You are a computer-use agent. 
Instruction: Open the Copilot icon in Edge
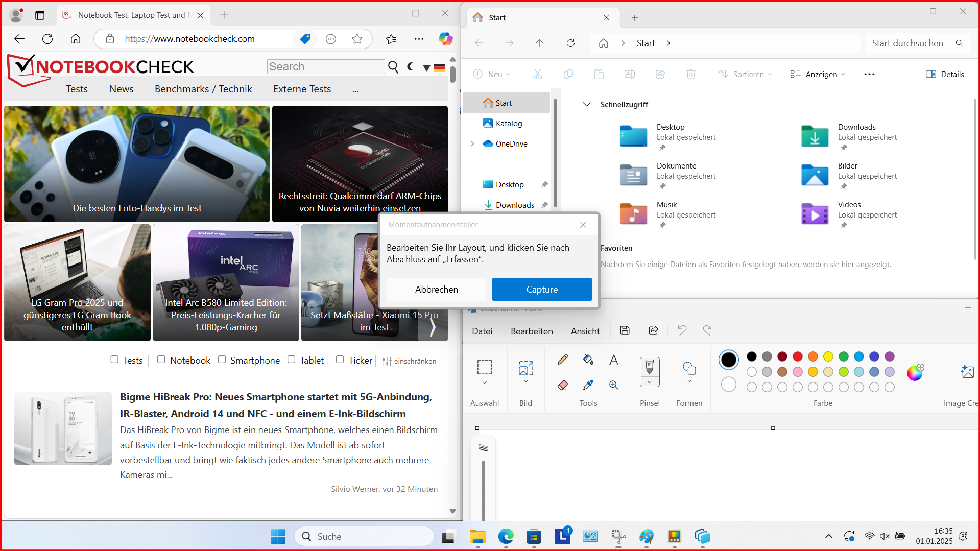[x=445, y=39]
